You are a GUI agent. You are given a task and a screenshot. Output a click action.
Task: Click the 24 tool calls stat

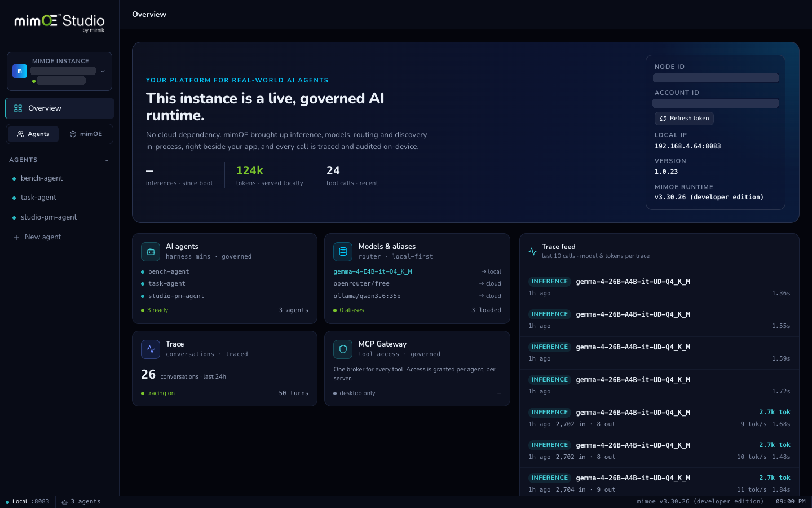[x=352, y=176]
